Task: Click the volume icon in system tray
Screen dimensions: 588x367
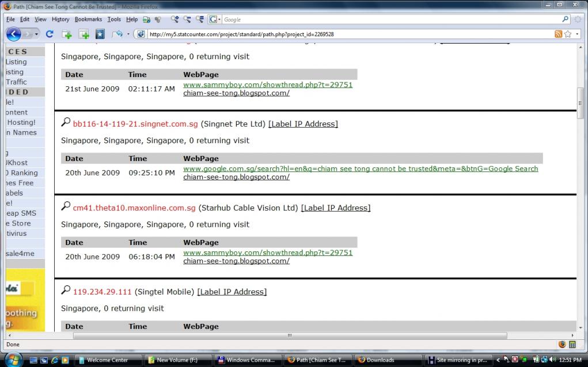Action: [x=552, y=360]
